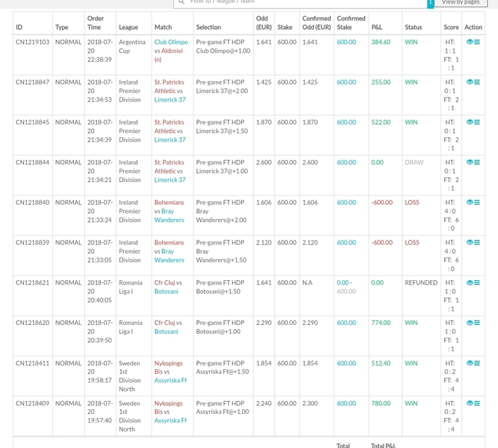Viewport: 498px width, 448px height.
Task: Click the eye icon for bet CN1218620
Action: coord(470,323)
